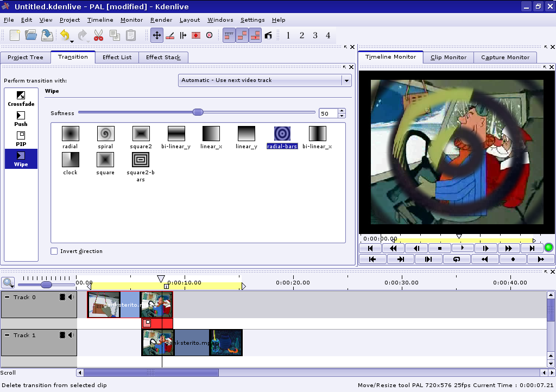Click the scissors Cut icon in toolbar
This screenshot has width=556, height=392.
[x=98, y=36]
